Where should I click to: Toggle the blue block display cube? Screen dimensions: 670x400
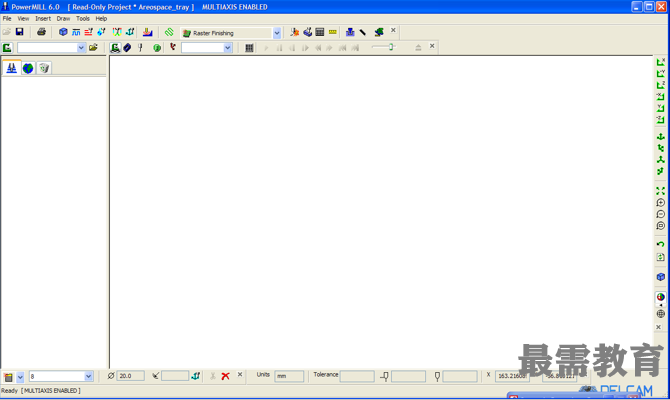click(661, 277)
